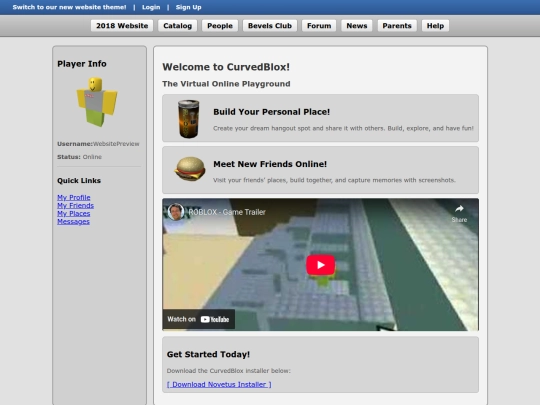
Task: Click the ROBLOX - Game Trailer title
Action: pos(227,212)
